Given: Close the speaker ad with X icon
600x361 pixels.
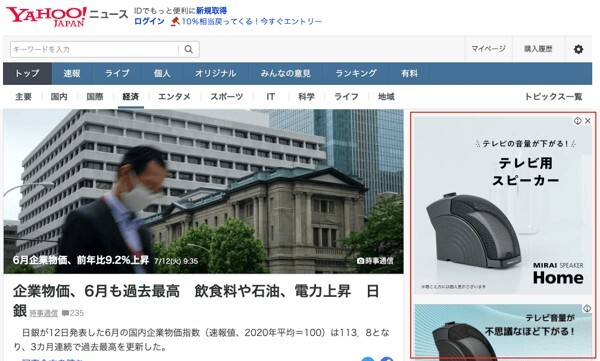Looking at the screenshot, I should click(x=588, y=121).
